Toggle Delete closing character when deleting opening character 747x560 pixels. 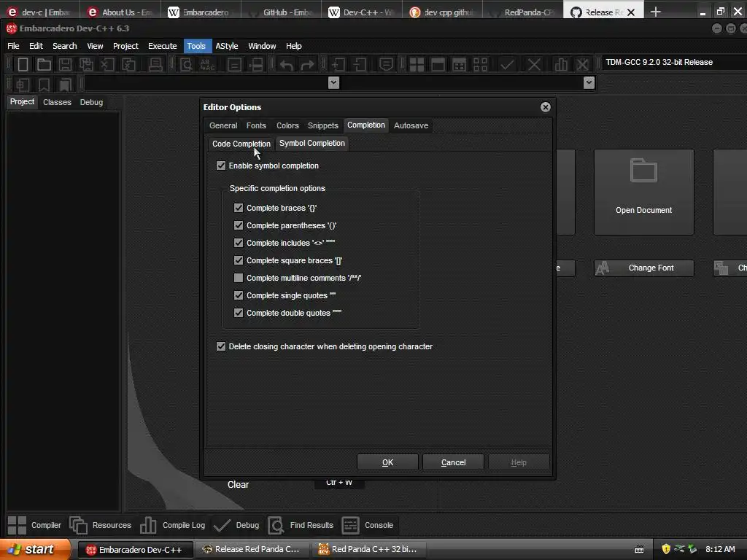pos(221,346)
